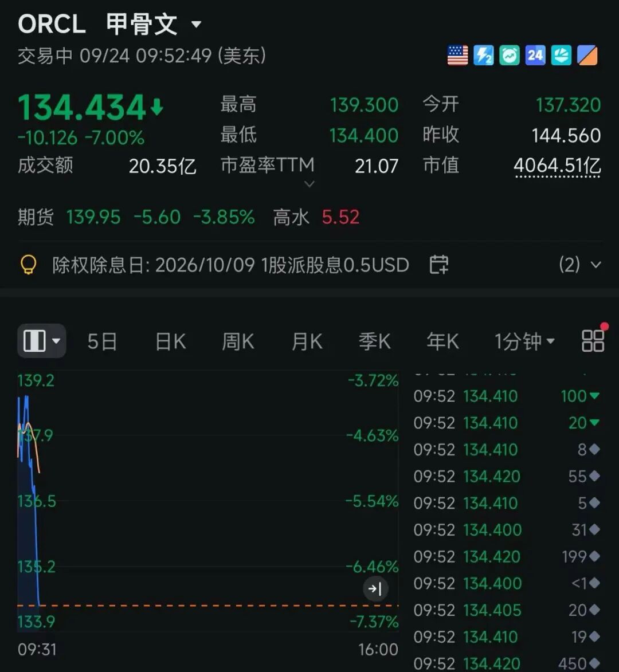
Task: Tap the 除权除息日 dividend notice text
Action: tap(230, 265)
